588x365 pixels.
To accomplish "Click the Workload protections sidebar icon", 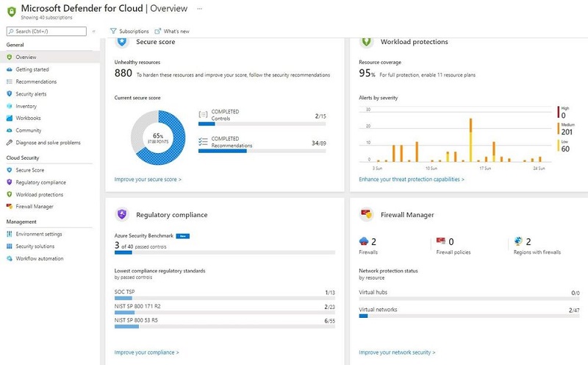I will [x=10, y=194].
